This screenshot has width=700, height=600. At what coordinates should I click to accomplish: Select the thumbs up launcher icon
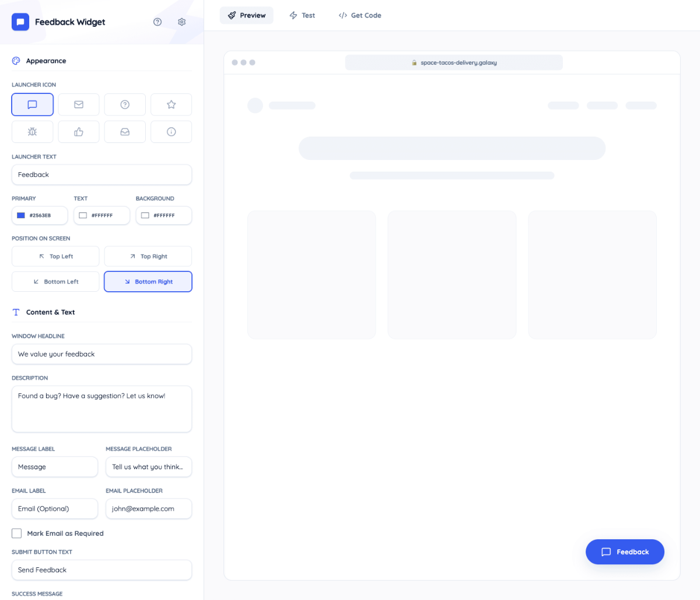(78, 131)
